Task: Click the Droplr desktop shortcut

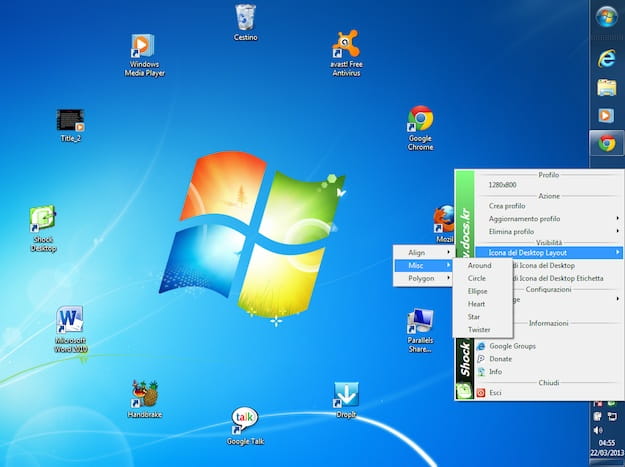Action: (x=345, y=395)
